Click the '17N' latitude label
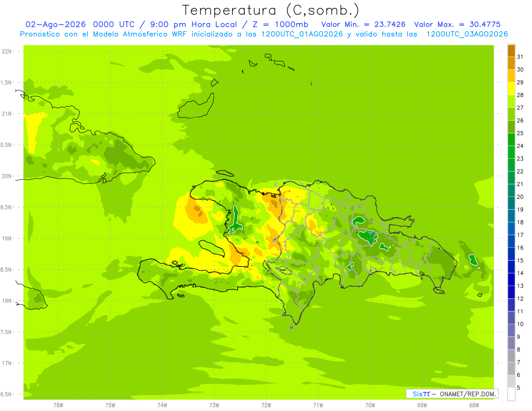532x411 pixels. click(x=8, y=363)
